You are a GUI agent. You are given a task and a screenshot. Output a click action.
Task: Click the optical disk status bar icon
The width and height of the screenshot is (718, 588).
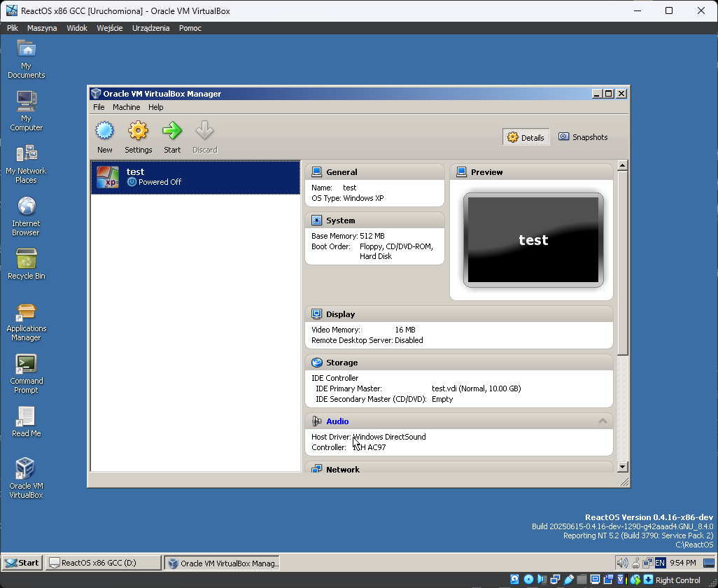click(528, 580)
